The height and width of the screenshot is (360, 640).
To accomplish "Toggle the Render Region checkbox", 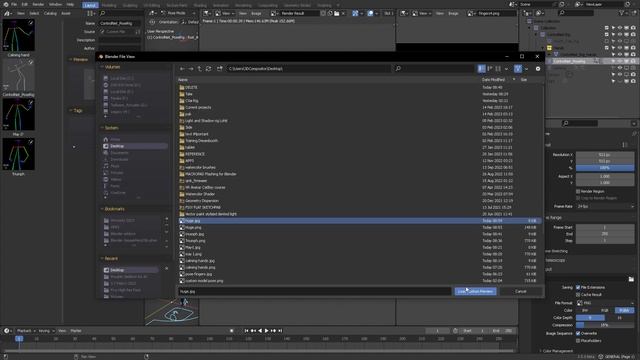I will click(578, 191).
